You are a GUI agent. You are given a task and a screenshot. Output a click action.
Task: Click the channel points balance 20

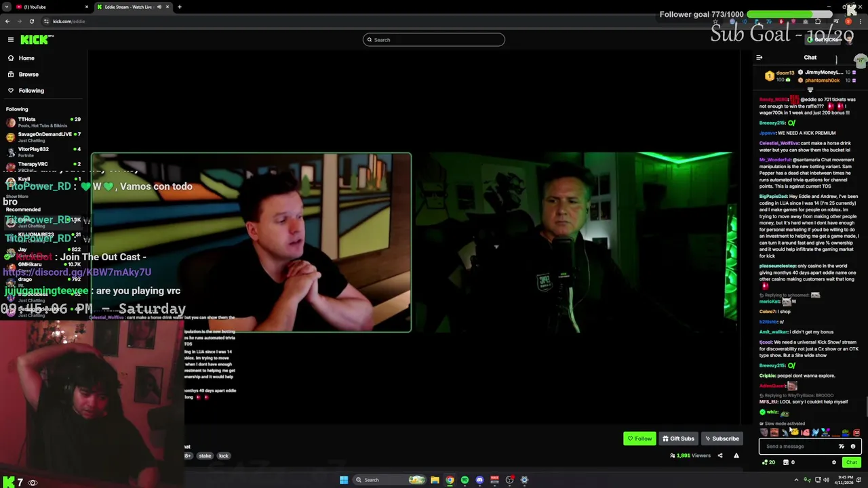[769, 462]
